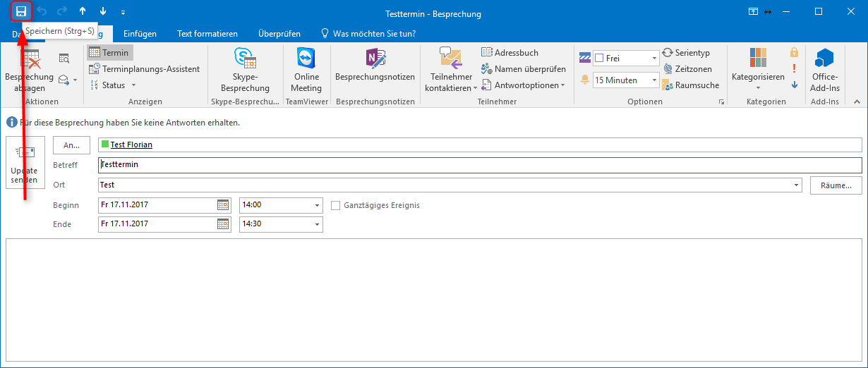Open the Raumsuche
This screenshot has width=868, height=368.
click(x=691, y=85)
